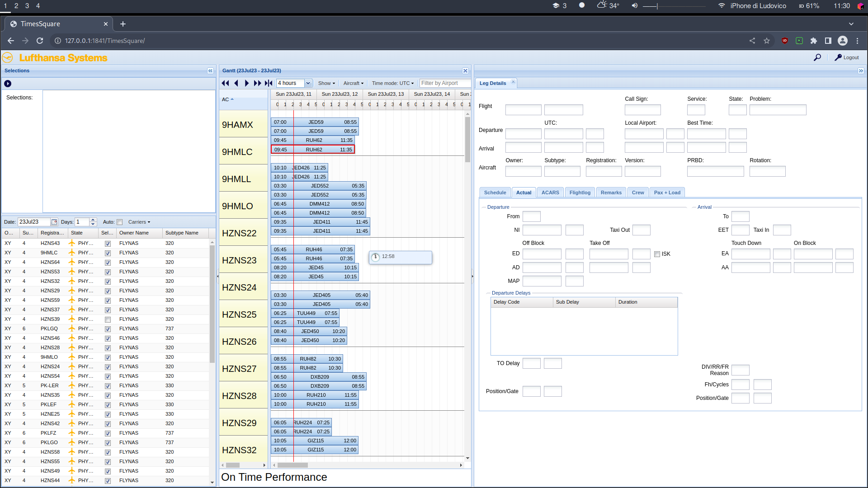Step forward using the single right arrow in Gantt
The width and height of the screenshot is (868, 488).
click(x=247, y=83)
